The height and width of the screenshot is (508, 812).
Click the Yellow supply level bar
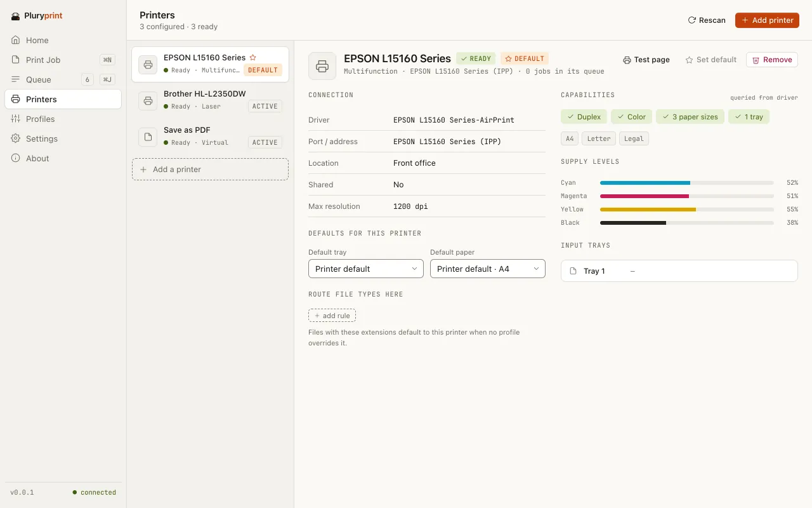(x=687, y=210)
